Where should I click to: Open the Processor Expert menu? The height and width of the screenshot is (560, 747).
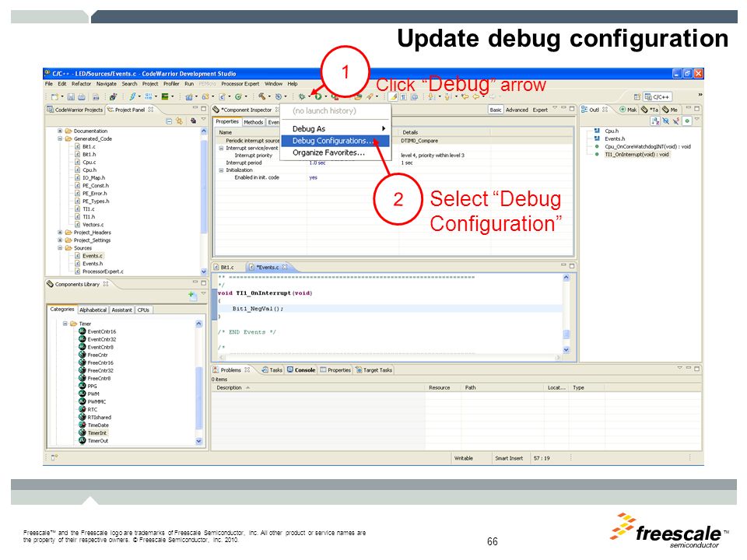coord(240,84)
